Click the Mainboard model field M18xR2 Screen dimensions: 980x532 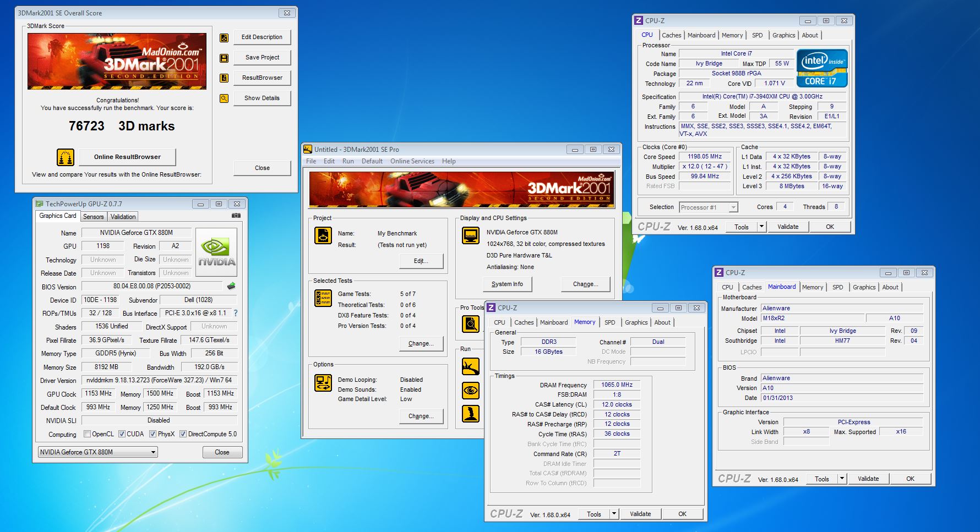pyautogui.click(x=812, y=319)
